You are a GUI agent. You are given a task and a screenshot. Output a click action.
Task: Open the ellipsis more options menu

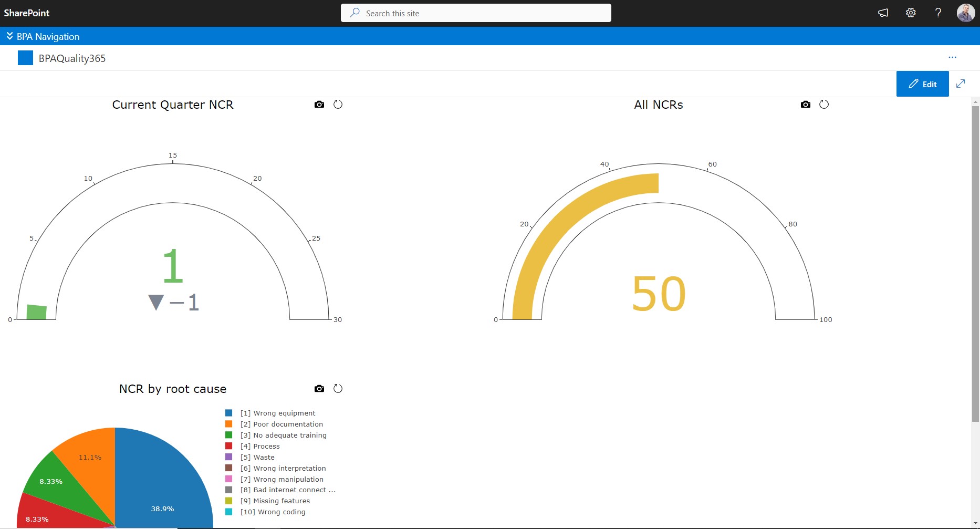952,57
